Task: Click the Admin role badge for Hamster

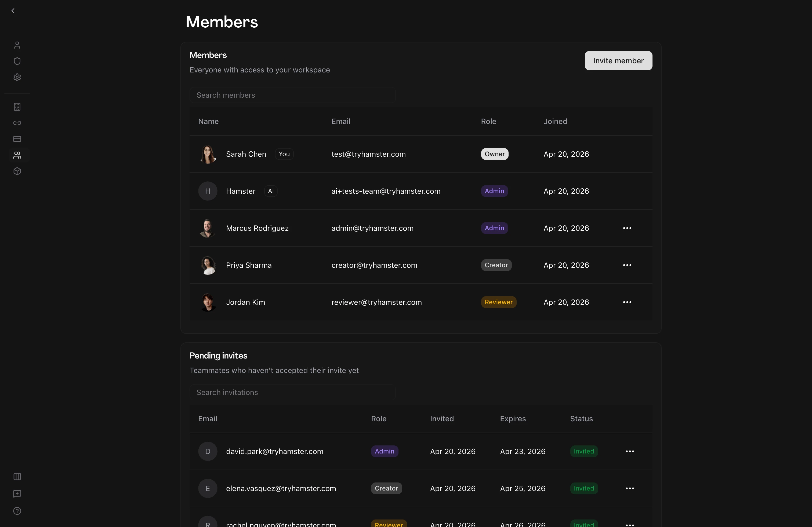Action: (494, 191)
